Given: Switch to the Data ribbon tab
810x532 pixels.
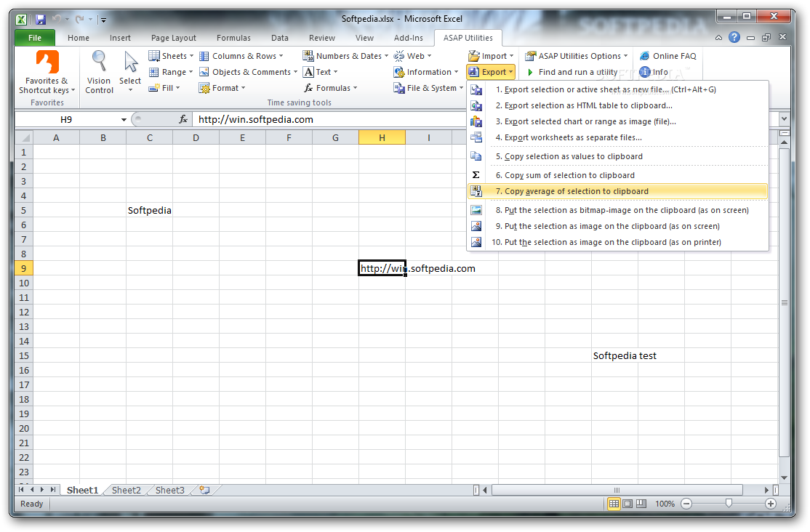Looking at the screenshot, I should [279, 38].
